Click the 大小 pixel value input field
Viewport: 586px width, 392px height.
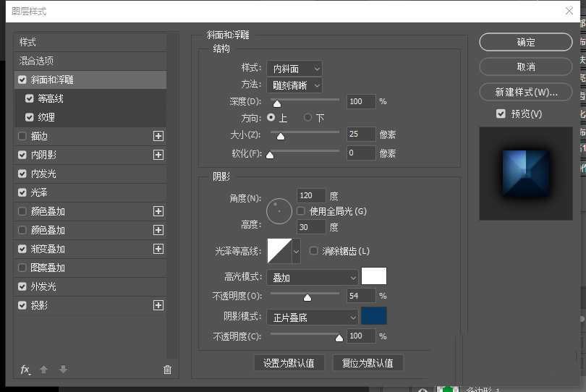(x=361, y=135)
